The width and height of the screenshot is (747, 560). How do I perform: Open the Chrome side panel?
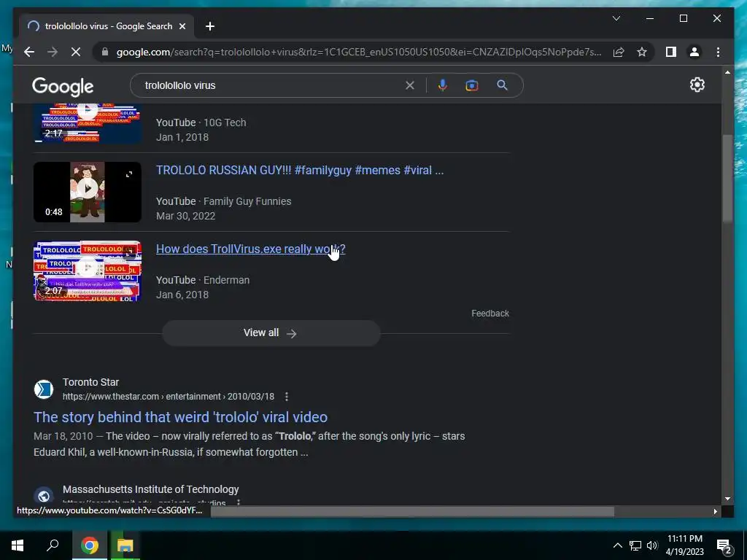point(671,52)
